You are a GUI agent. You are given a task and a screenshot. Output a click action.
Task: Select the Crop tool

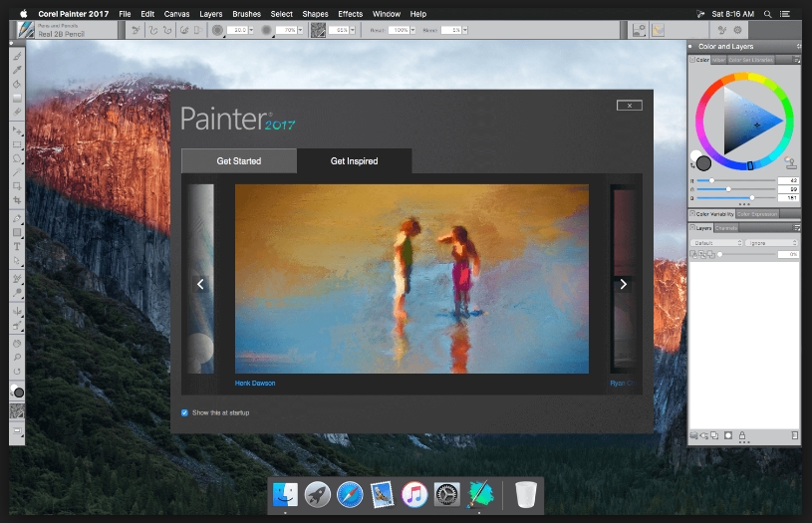click(x=17, y=200)
